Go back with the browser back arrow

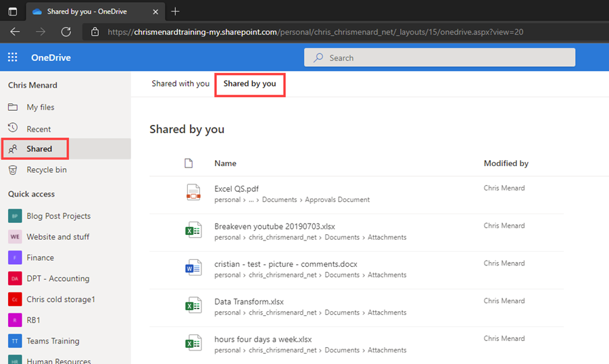point(15,32)
